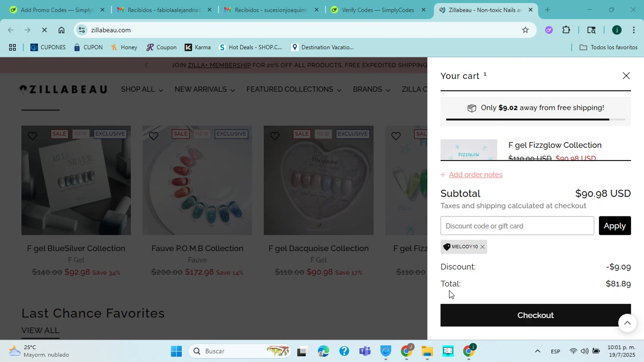Go forward with the browser arrow
Viewport: 644px width, 362px height.
[x=27, y=30]
